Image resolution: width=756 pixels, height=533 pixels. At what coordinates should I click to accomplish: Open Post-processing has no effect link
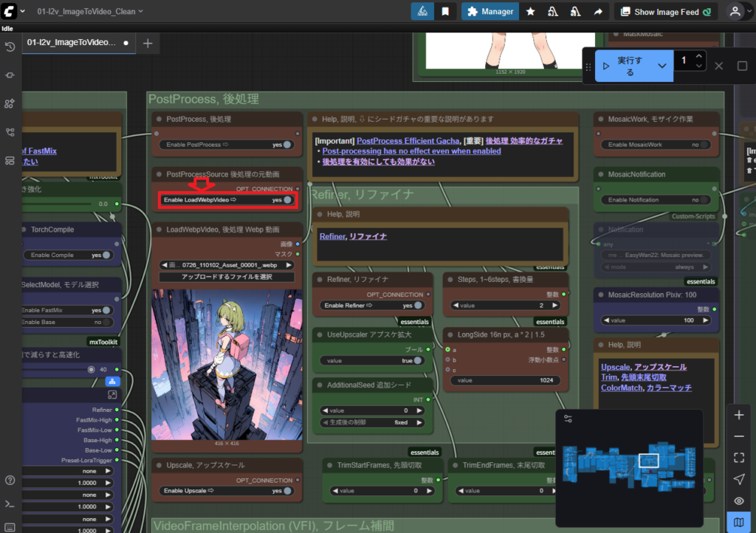coord(411,151)
